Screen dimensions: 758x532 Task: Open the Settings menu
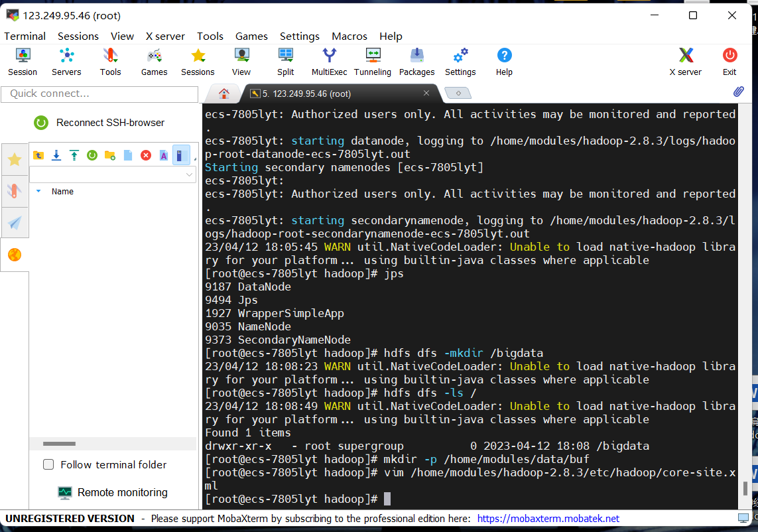[x=299, y=36]
